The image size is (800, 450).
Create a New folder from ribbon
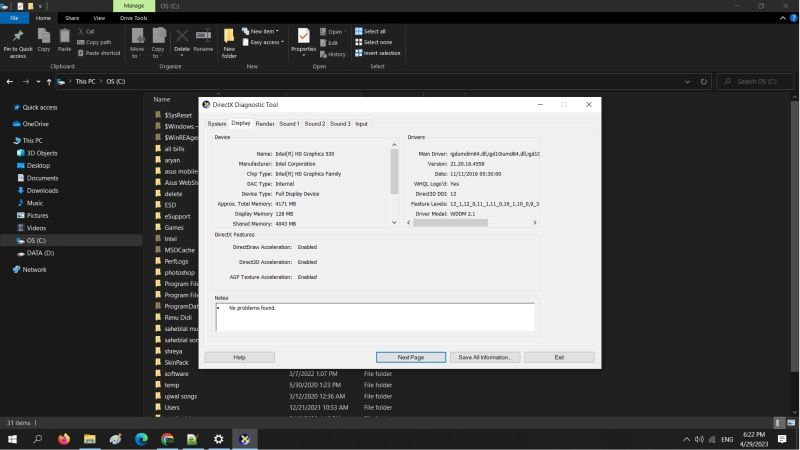229,43
